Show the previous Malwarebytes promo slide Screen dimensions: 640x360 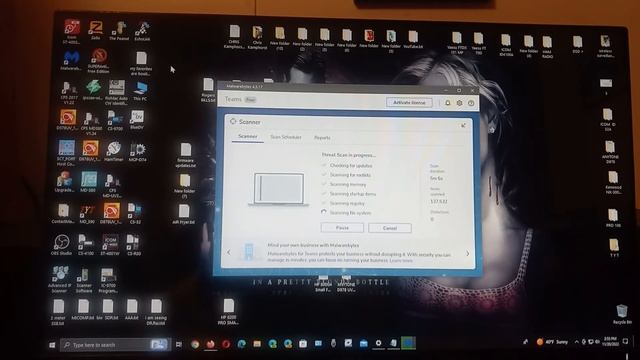(x=229, y=252)
